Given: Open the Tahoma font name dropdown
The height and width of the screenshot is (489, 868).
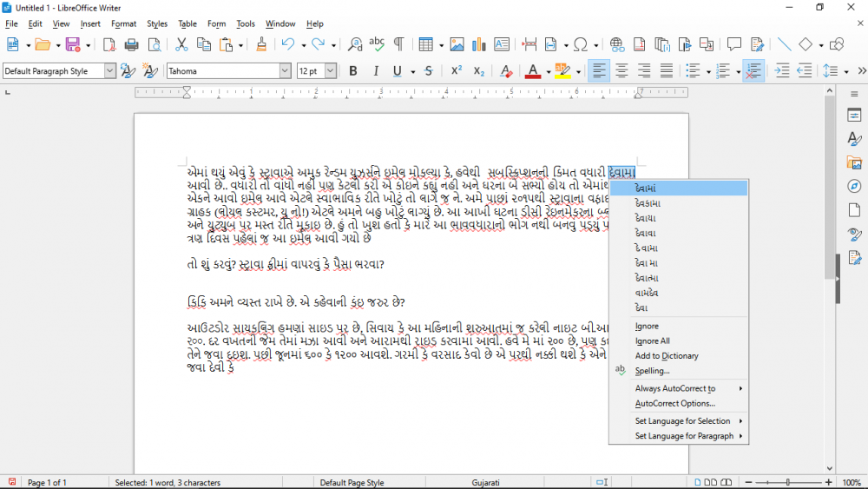Looking at the screenshot, I should [x=285, y=71].
